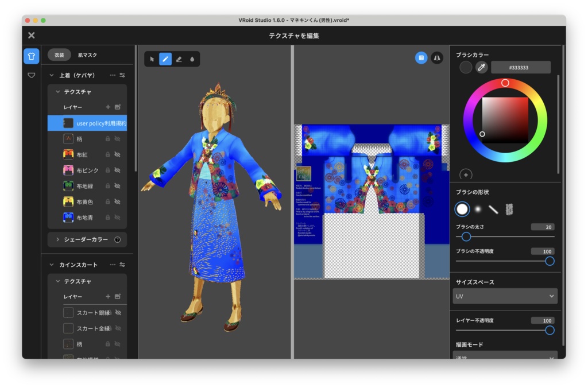The width and height of the screenshot is (588, 388).
Task: Toggle the lock on the 布黄色 layer
Action: pyautogui.click(x=107, y=201)
